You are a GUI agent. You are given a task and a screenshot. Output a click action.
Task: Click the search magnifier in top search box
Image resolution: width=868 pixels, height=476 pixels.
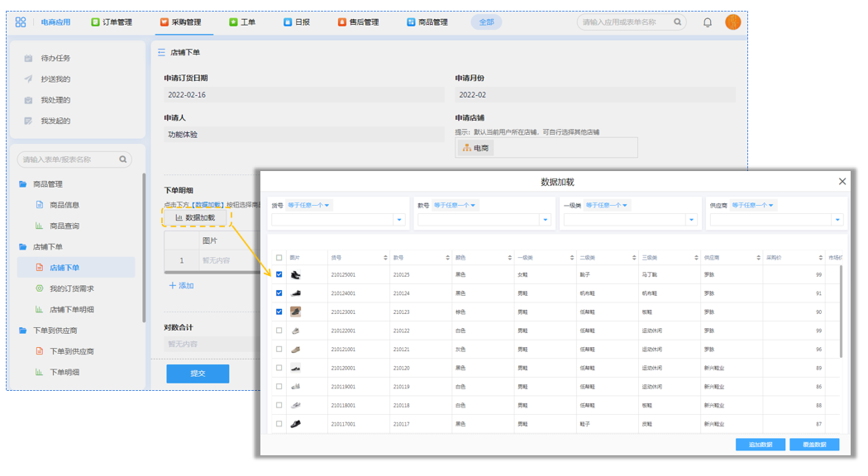678,22
